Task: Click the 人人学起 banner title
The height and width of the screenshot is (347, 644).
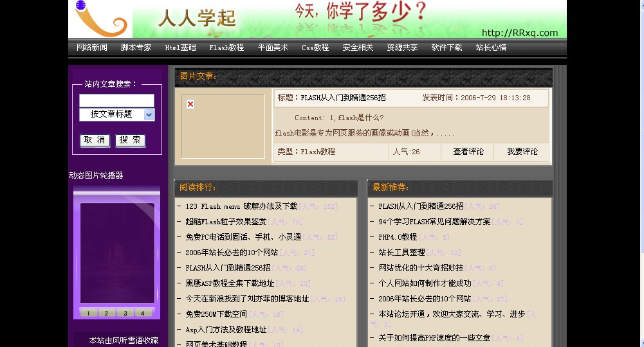Action: point(197,18)
